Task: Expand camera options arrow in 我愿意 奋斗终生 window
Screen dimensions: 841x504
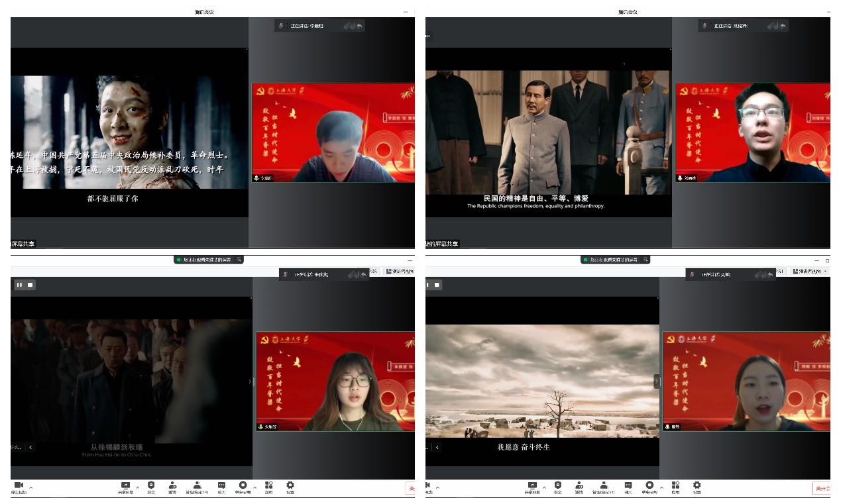Action: click(437, 487)
